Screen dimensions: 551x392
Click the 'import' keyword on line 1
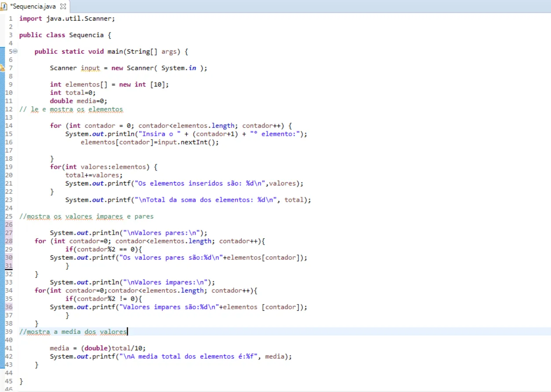(x=31, y=18)
